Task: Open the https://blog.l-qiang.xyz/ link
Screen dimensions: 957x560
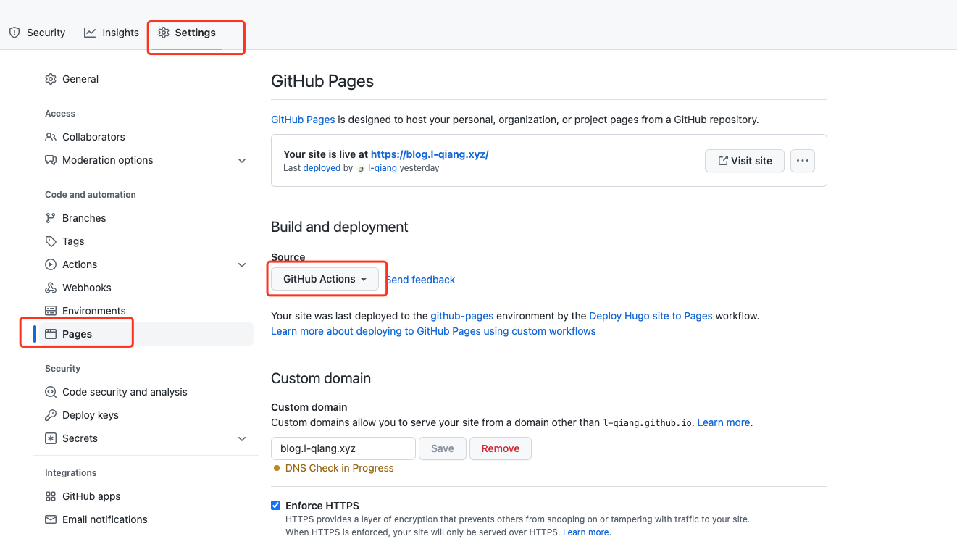Action: coord(430,154)
